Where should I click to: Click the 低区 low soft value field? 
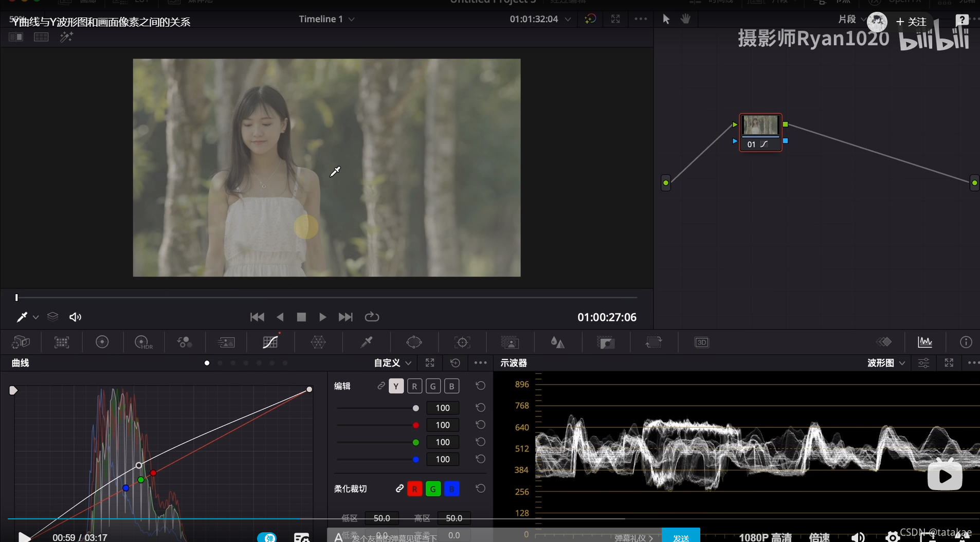coord(382,518)
